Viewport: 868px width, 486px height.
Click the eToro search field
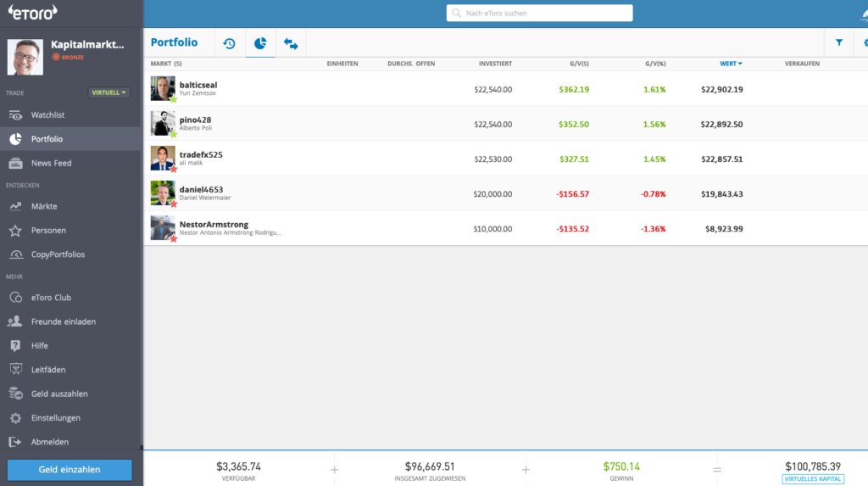click(x=540, y=14)
